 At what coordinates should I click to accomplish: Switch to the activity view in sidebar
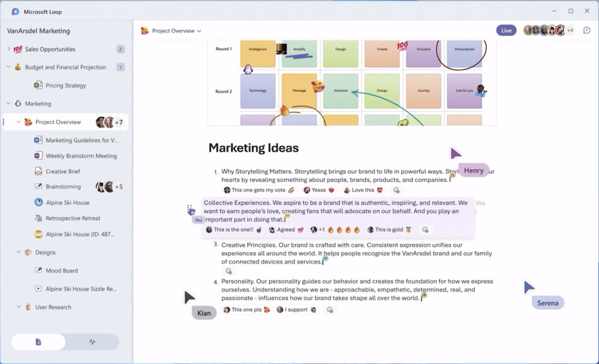click(x=92, y=342)
